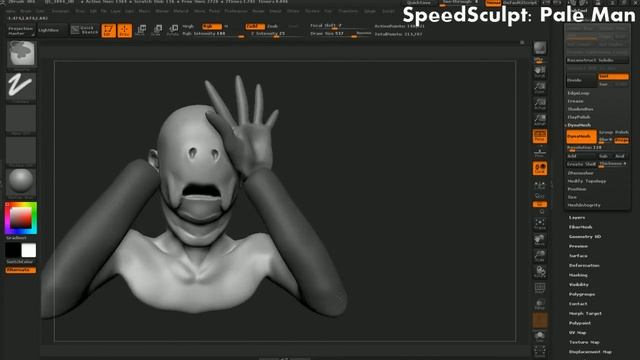The height and width of the screenshot is (360, 640).
Task: Toggle the Alternate button
Action: pyautogui.click(x=20, y=270)
